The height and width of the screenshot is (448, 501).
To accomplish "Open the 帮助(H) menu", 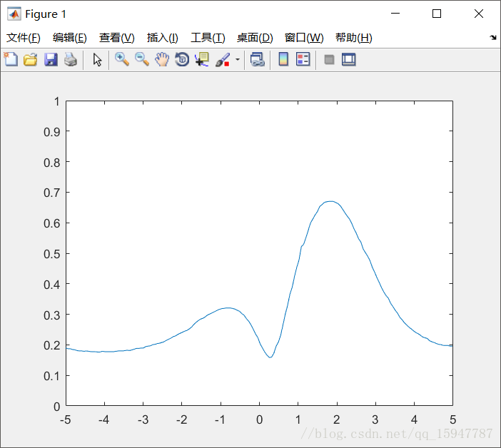I will [354, 38].
